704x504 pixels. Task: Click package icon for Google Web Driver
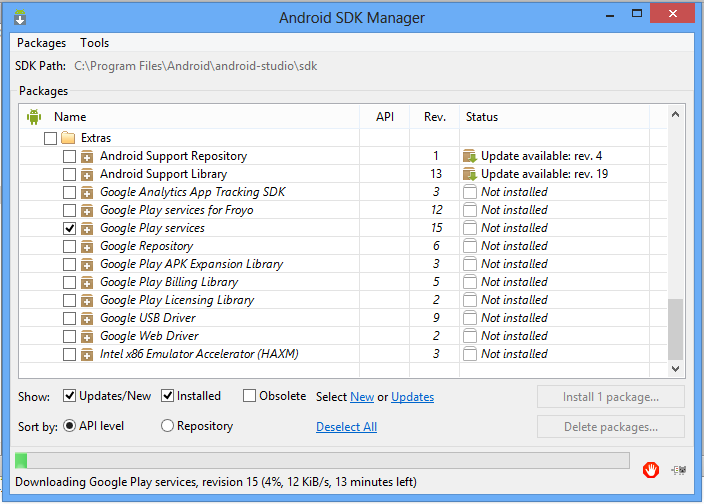coord(87,336)
